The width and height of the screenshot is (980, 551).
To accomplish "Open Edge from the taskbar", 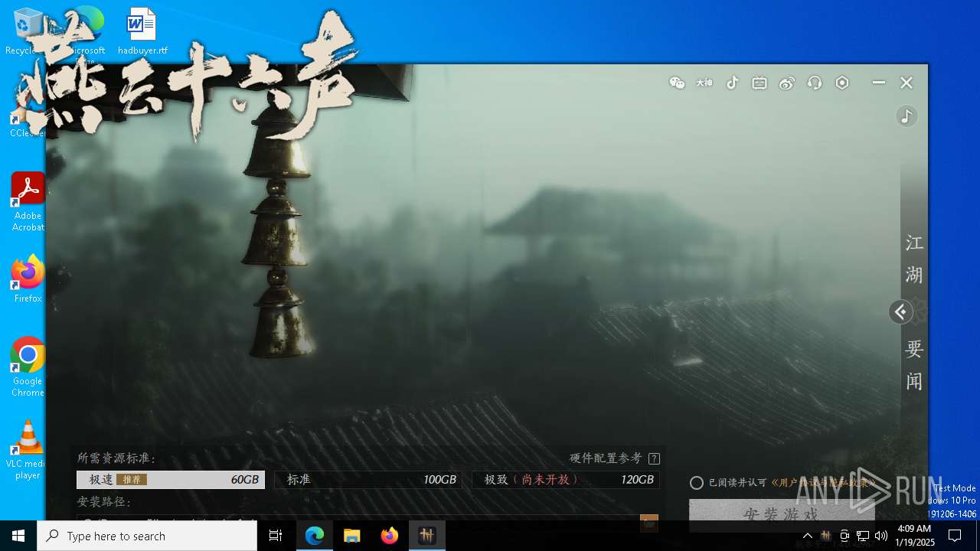I will tap(315, 536).
